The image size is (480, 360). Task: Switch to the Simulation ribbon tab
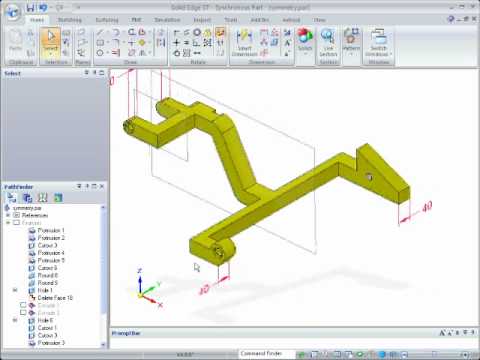(167, 20)
